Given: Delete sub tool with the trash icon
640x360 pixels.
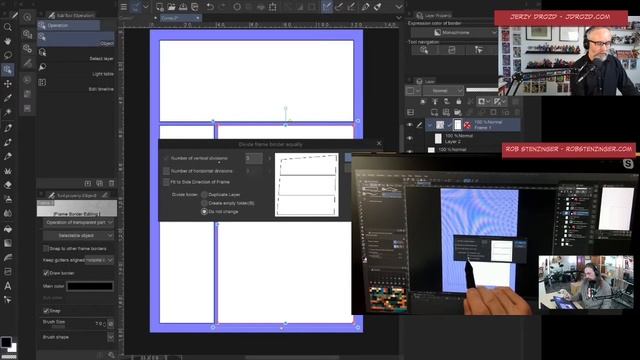Looking at the screenshot, I should [x=111, y=183].
